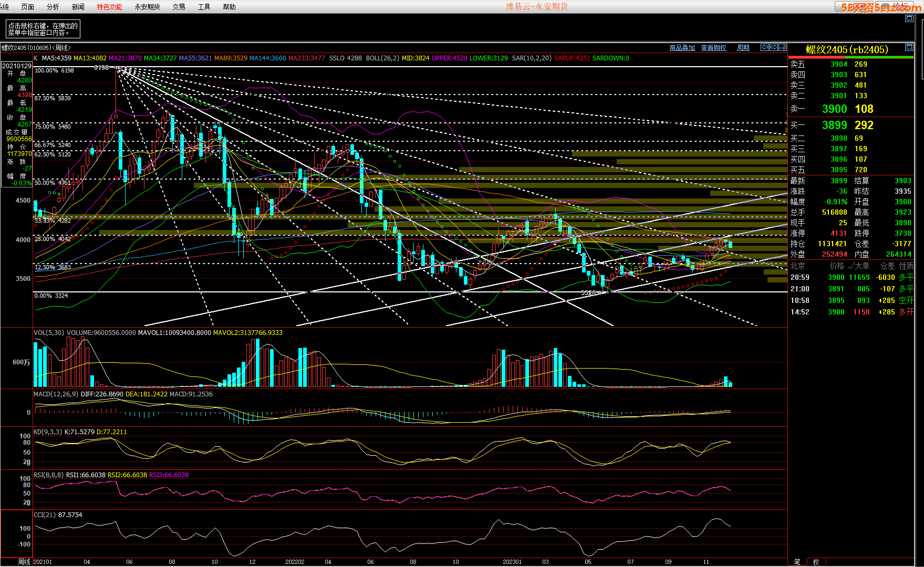The height and width of the screenshot is (567, 924).
Task: Click the 涨停 value 4131
Action: point(838,233)
